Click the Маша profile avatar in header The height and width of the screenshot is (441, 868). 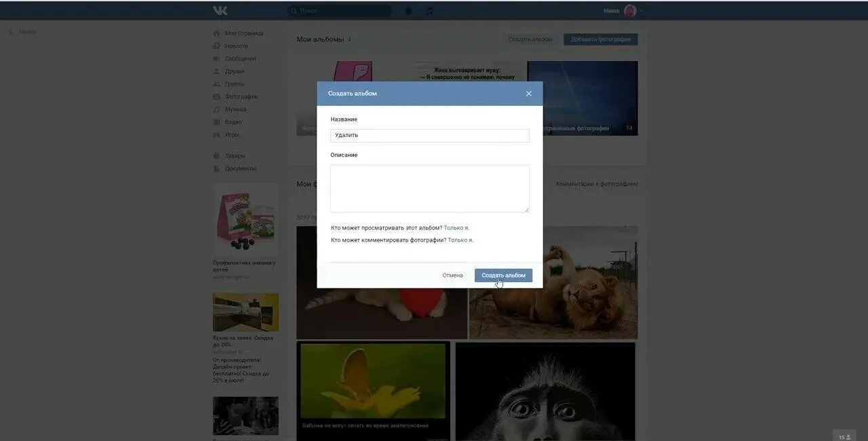630,11
